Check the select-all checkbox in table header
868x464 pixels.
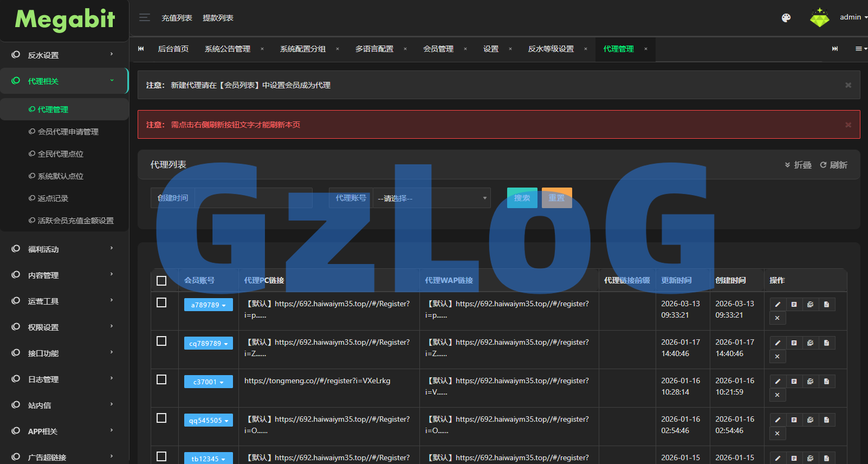[x=161, y=281]
